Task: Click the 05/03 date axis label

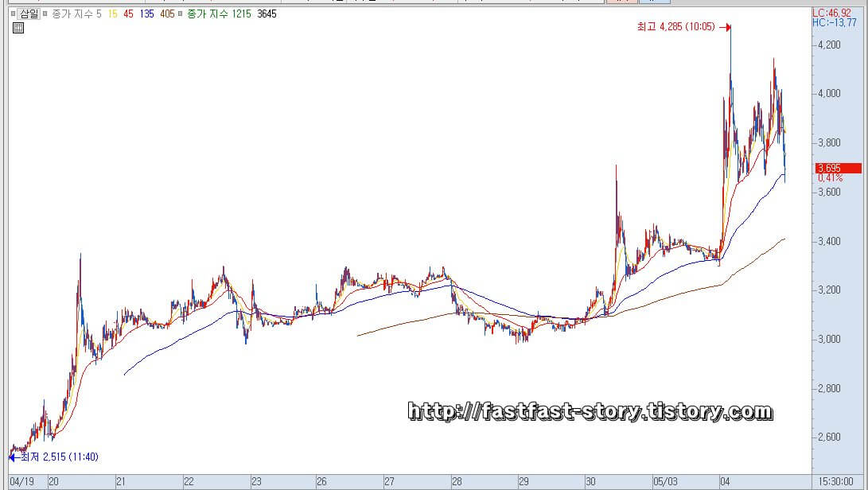Action: tap(665, 482)
